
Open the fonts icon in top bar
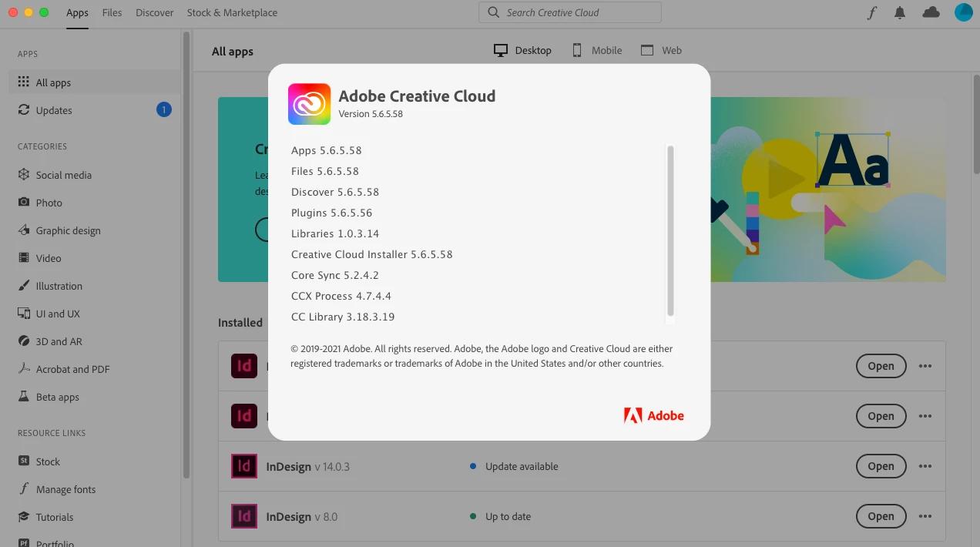(x=872, y=12)
